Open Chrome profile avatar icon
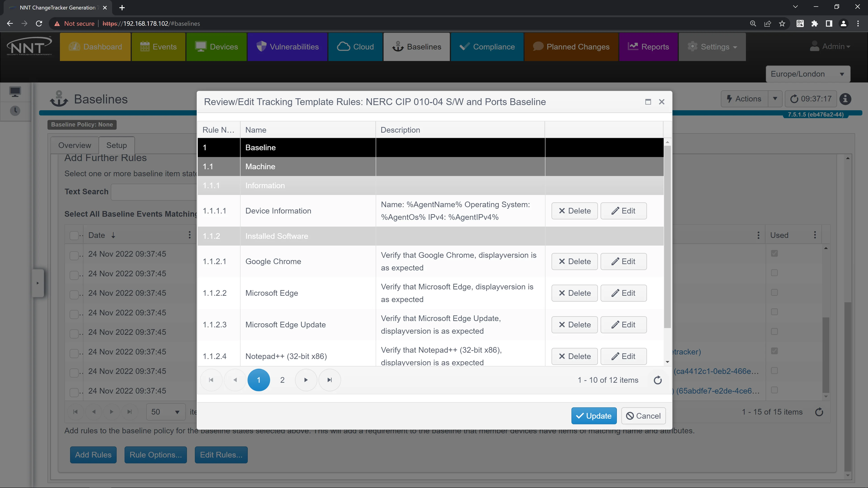 [843, 23]
